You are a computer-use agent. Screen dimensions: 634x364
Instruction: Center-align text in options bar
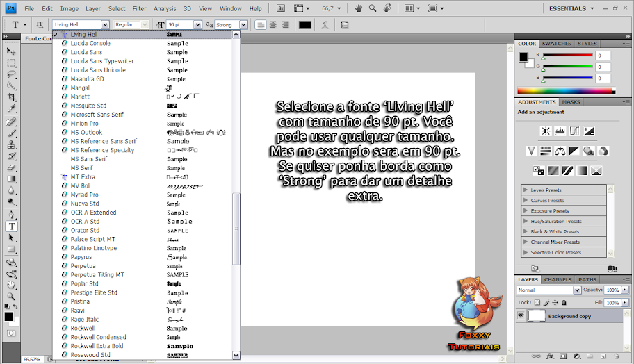[273, 25]
